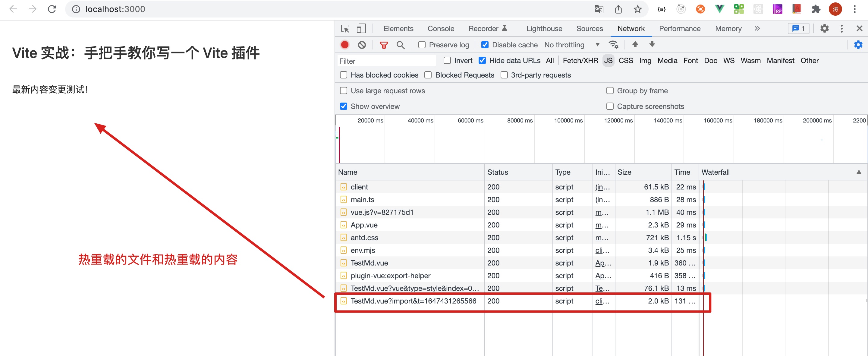This screenshot has width=868, height=356.
Task: Open DevTools settings gear
Action: pos(824,29)
